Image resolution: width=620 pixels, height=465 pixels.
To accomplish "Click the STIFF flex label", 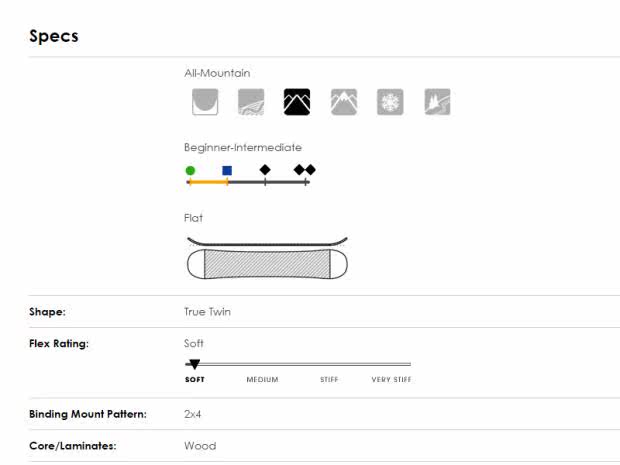I will tap(329, 380).
